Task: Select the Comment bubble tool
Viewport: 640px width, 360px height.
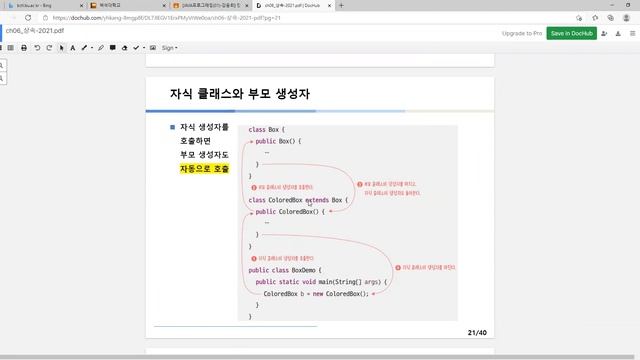Action: coord(113,48)
